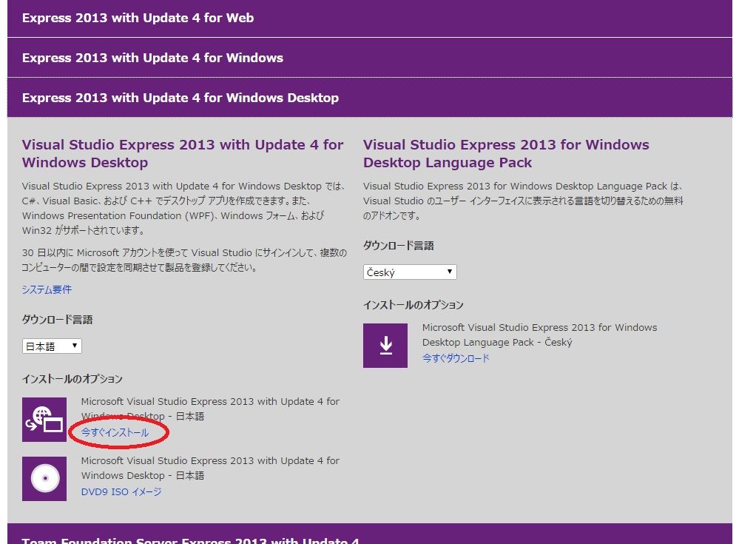Collapse Express 2013 for Windows Desktop section
The image size is (756, 544).
pyautogui.click(x=370, y=98)
